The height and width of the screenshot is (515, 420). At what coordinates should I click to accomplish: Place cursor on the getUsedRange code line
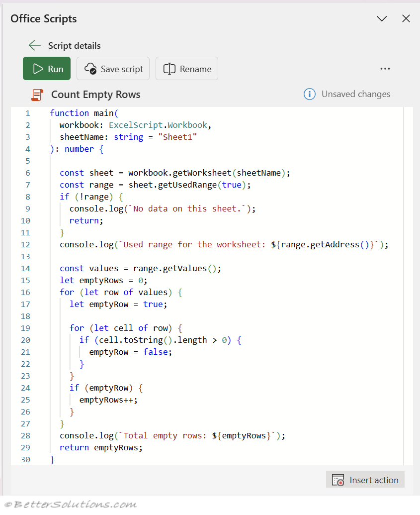tap(155, 185)
